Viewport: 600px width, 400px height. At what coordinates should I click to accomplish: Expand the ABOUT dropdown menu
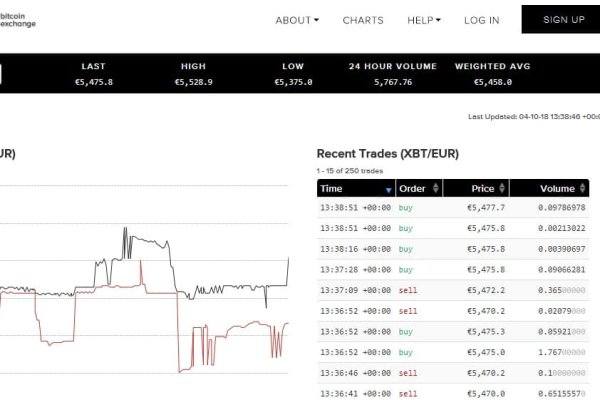pos(297,20)
